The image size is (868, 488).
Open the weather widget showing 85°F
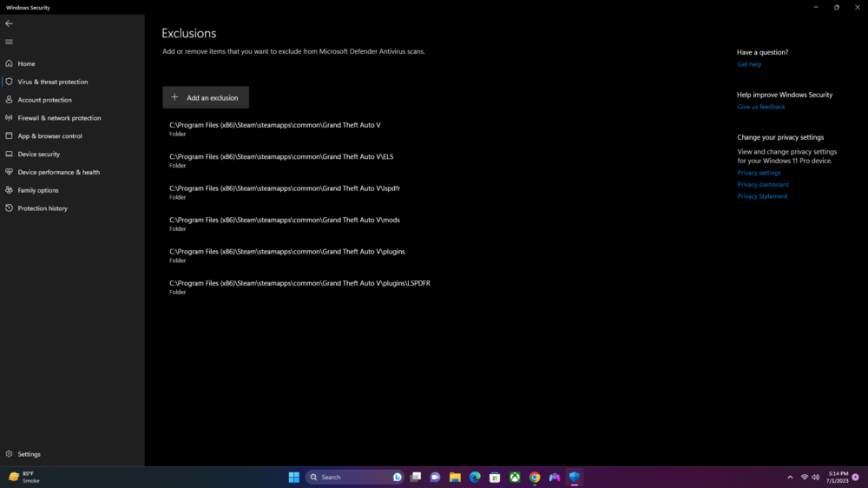25,477
